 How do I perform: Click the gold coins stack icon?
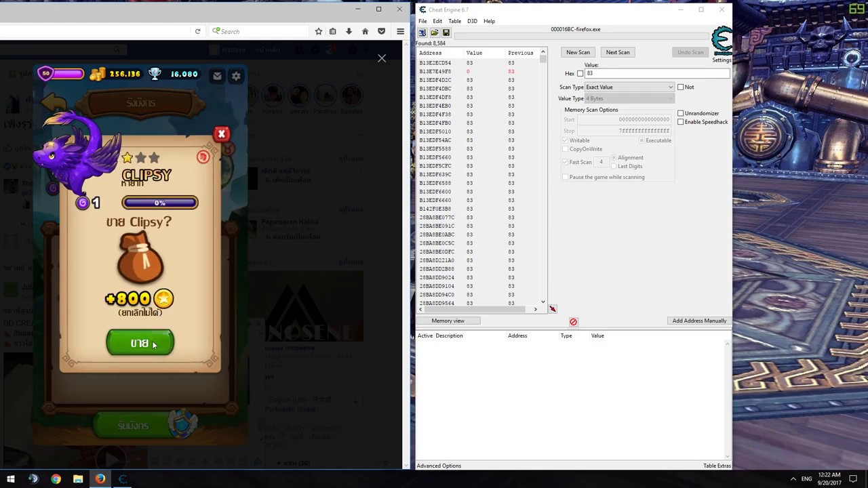[98, 74]
